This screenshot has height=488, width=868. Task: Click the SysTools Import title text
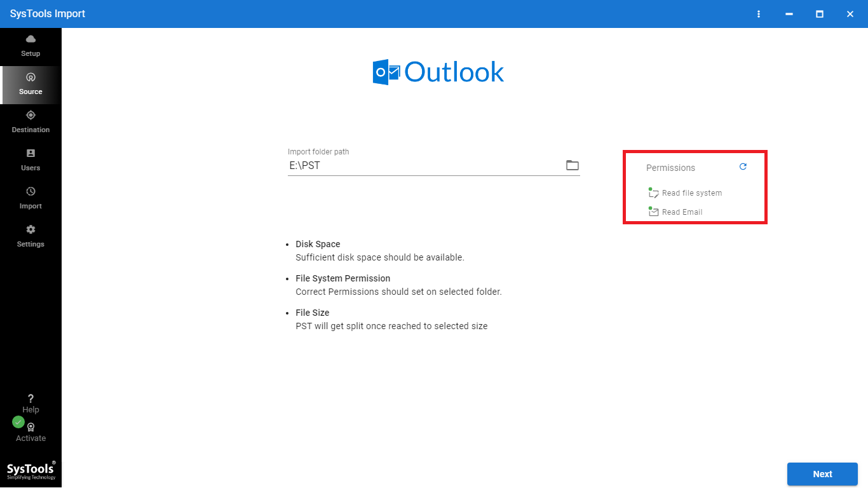tap(48, 14)
